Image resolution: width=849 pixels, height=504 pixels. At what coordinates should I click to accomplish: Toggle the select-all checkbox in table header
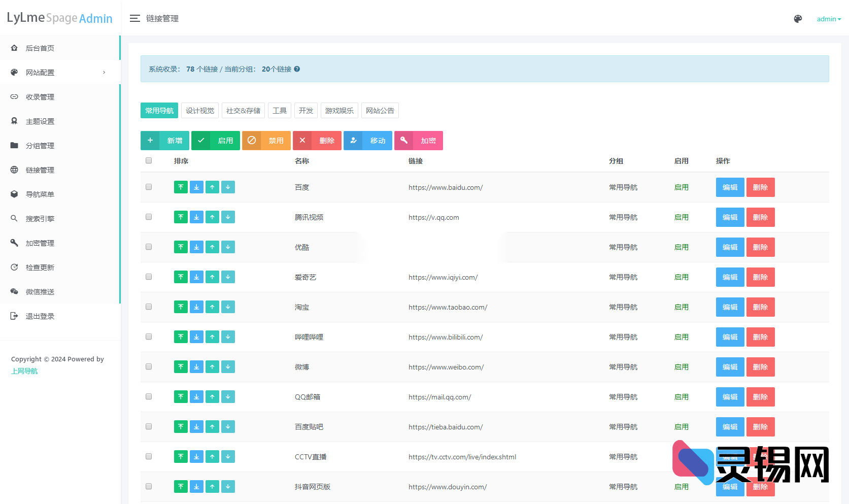(x=149, y=160)
